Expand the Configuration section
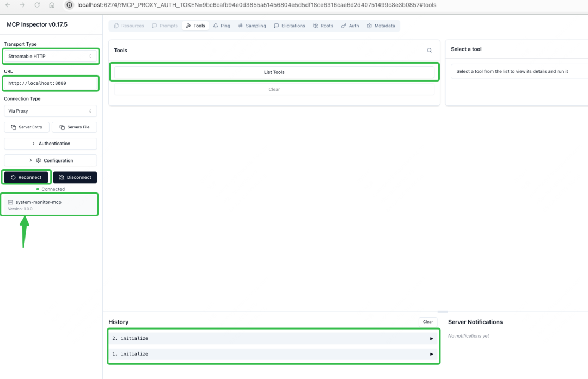The height and width of the screenshot is (379, 588). click(50, 160)
